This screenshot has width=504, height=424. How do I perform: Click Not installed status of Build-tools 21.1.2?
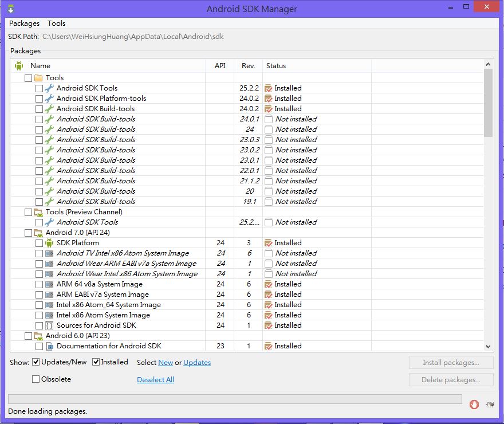[296, 181]
